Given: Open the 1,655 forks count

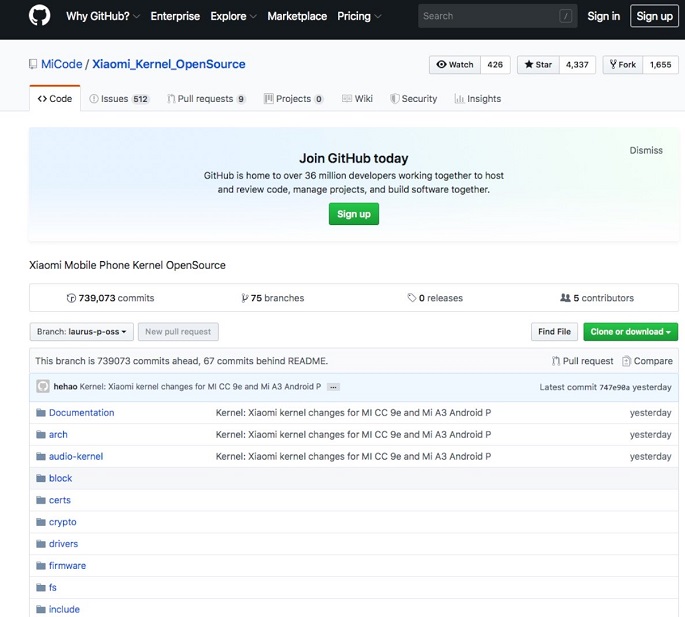Looking at the screenshot, I should pos(660,65).
